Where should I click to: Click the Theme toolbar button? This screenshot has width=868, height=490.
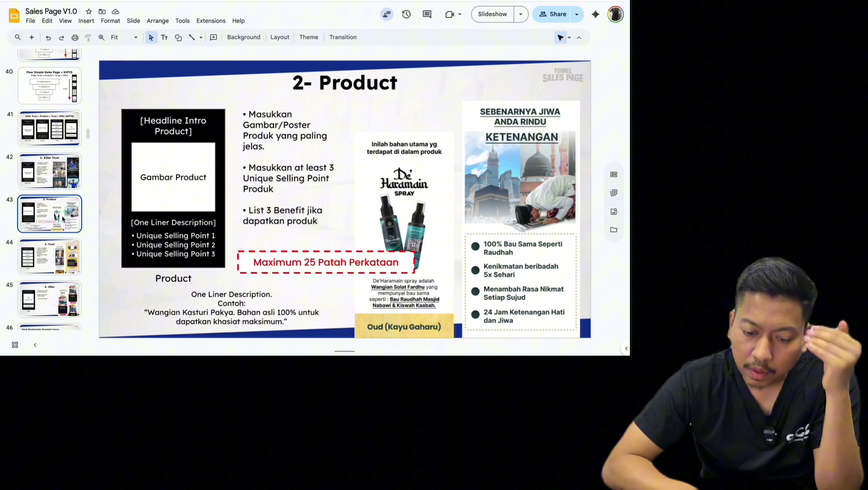click(x=308, y=37)
